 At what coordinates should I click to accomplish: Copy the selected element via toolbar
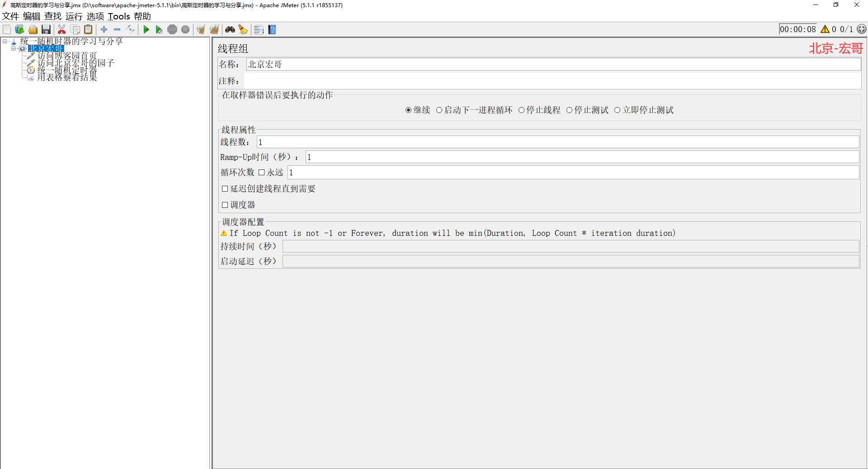tap(75, 30)
